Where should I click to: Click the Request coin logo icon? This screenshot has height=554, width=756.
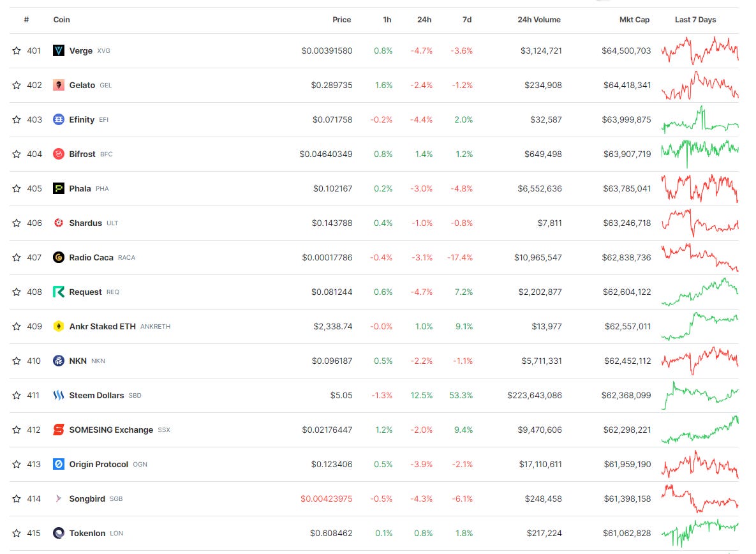58,292
